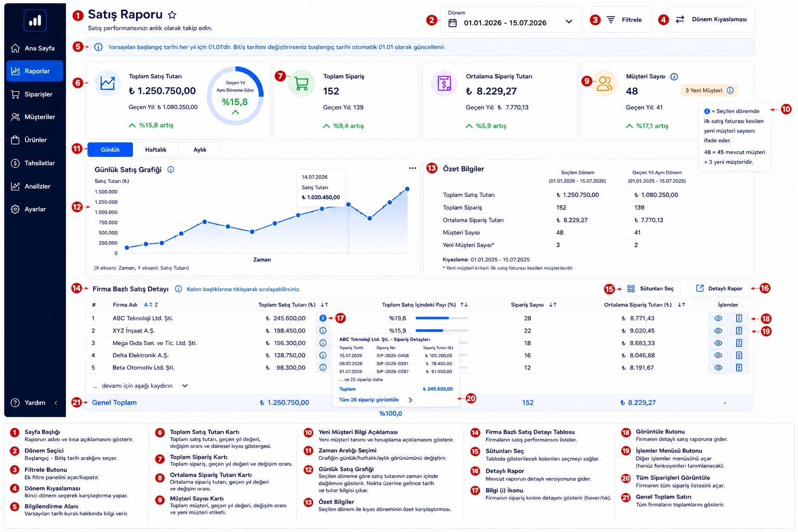
Task: Click the app logo in the sidebar
Action: (x=35, y=21)
